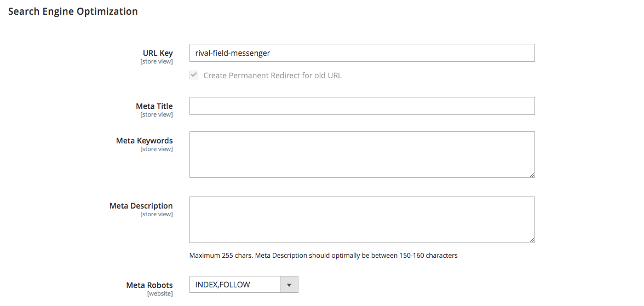
Task: Collapse the Search Engine Optimization section heading
Action: tap(73, 11)
